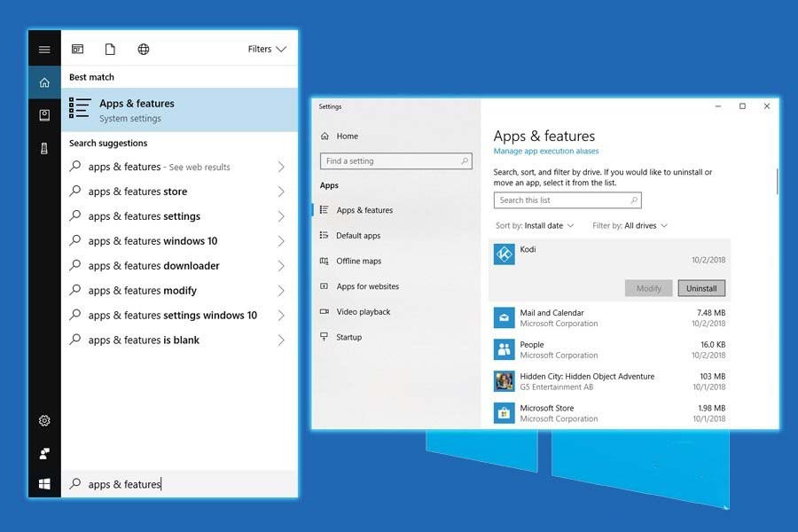Click the Modify button for Kodi

click(x=648, y=288)
